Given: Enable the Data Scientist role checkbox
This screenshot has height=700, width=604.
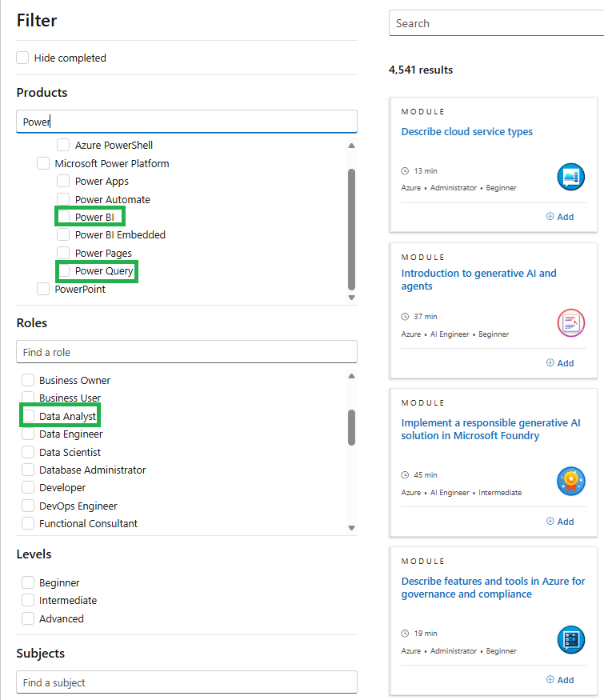Looking at the screenshot, I should pos(28,452).
